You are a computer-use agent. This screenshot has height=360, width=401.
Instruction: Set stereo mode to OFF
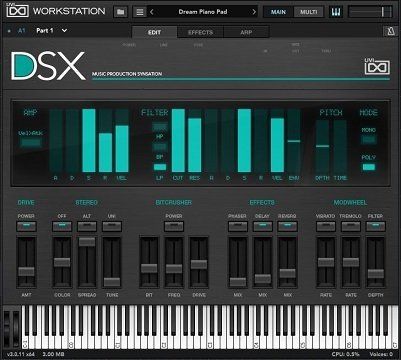point(62,226)
